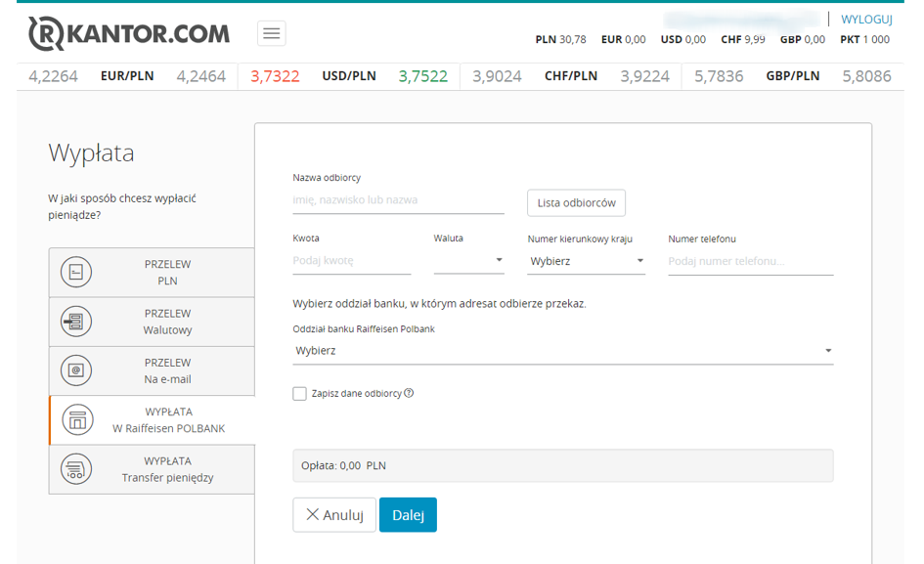The width and height of the screenshot is (924, 564).
Task: Open WYPŁATA Transfer pieniędzy tab label
Action: [x=167, y=469]
